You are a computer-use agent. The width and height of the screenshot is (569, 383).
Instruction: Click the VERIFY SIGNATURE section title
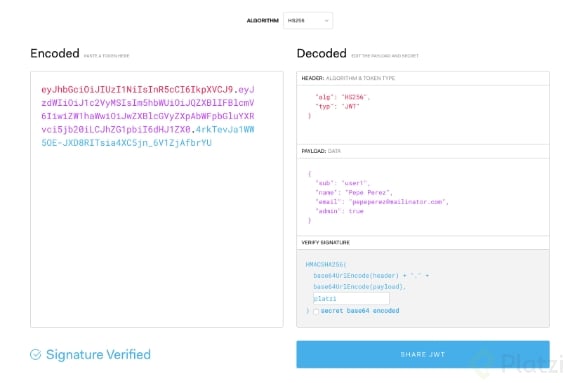(326, 242)
